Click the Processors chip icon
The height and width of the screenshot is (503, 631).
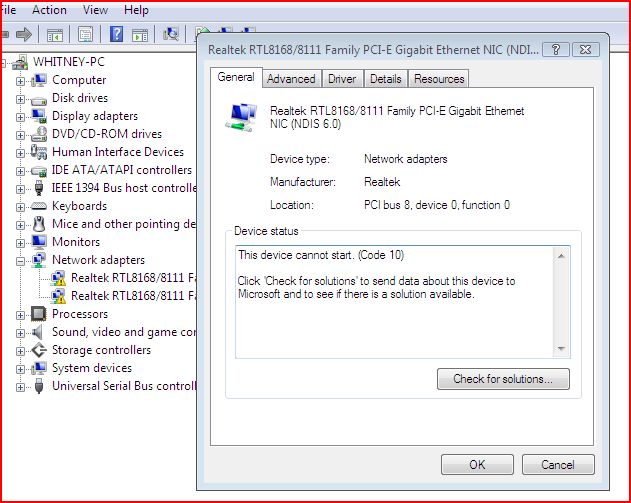[x=39, y=314]
